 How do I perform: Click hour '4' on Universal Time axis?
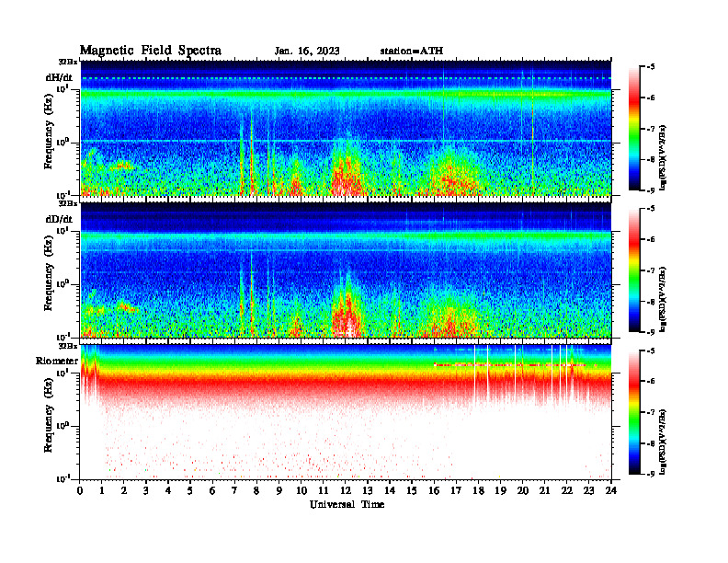click(x=168, y=490)
